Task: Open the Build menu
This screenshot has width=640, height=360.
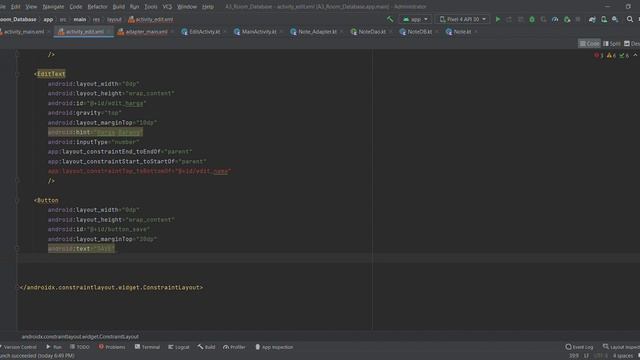Action: coord(119,7)
